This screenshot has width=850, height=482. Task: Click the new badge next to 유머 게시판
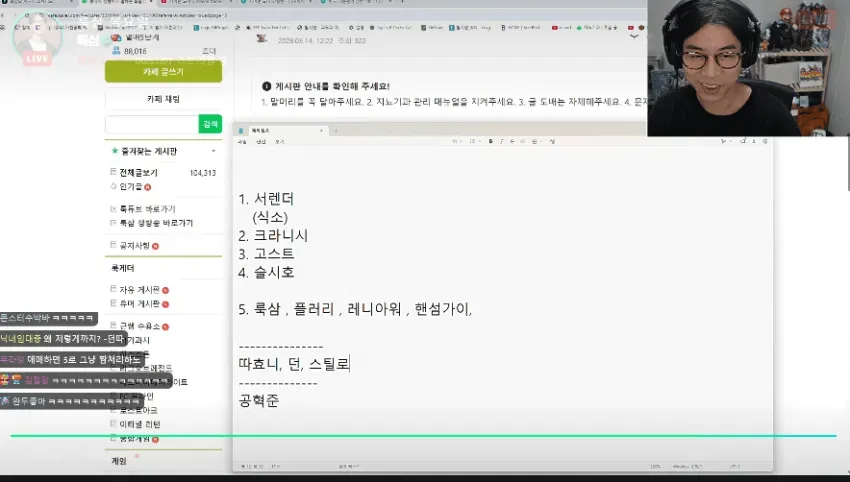tap(165, 304)
